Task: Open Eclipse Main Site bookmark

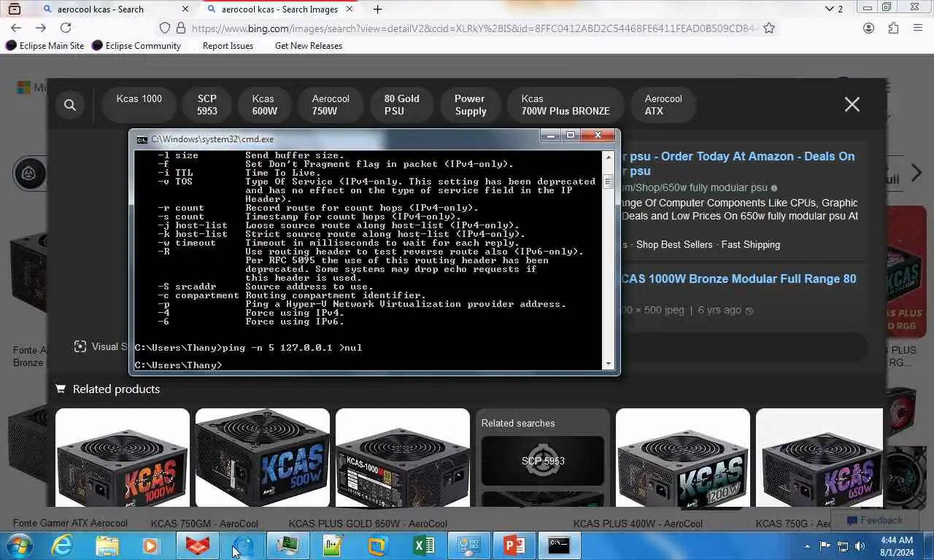Action: pyautogui.click(x=45, y=45)
